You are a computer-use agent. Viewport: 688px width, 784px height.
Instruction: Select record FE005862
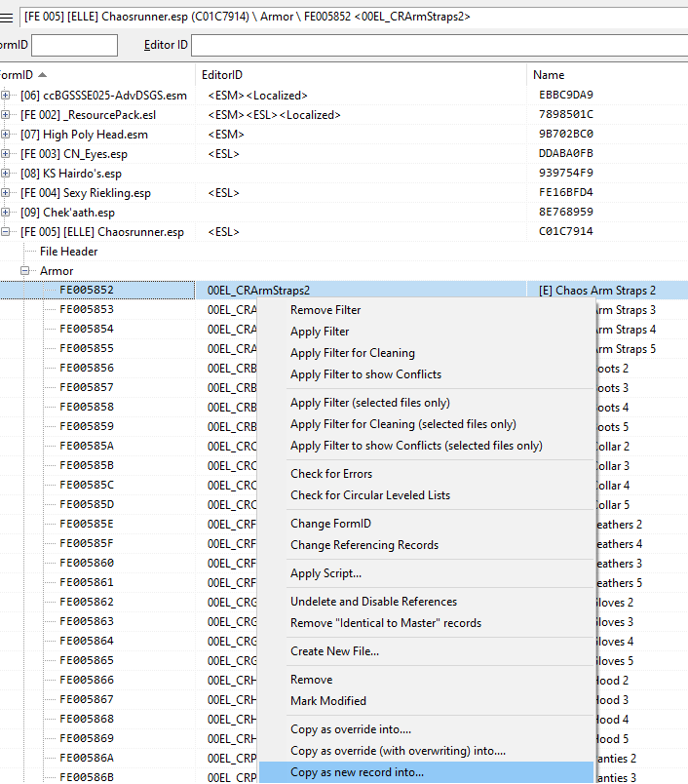click(87, 602)
